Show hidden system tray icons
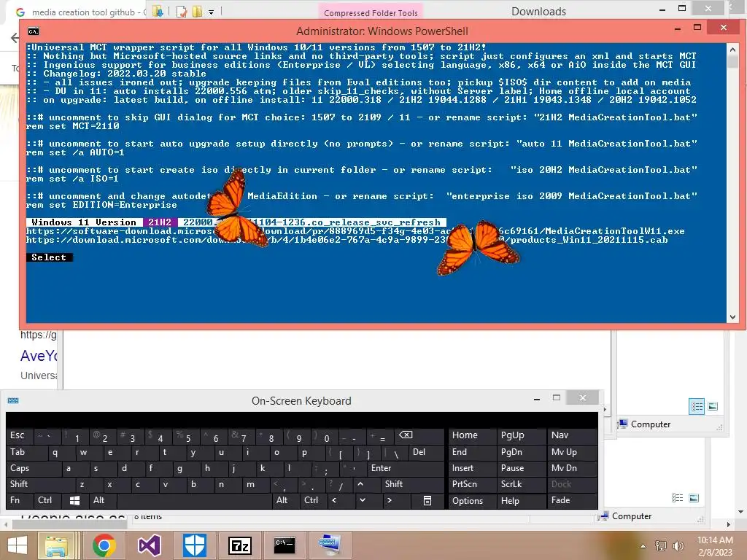747x560 pixels. coord(643,546)
